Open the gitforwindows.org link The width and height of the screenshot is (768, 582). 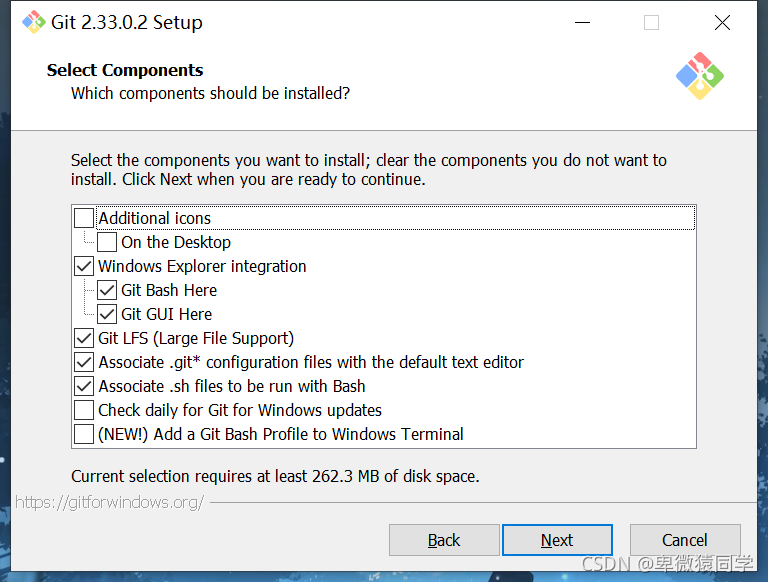[x=109, y=502]
